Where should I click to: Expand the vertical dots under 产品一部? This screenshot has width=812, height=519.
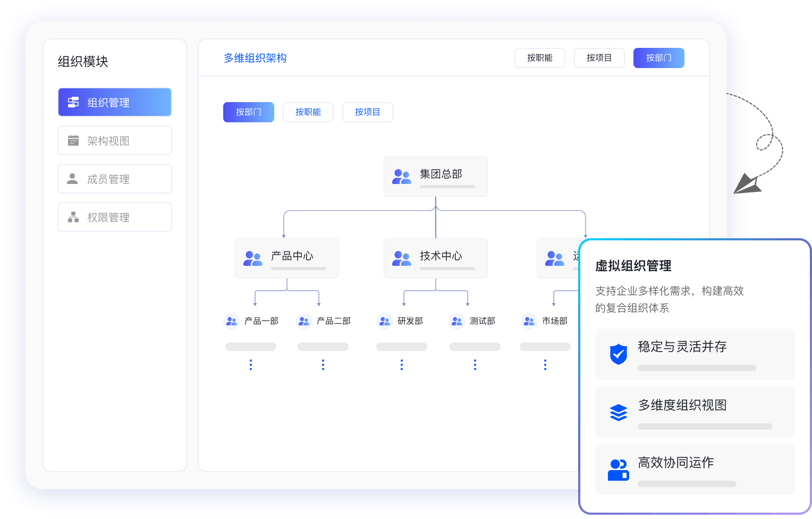pos(251,364)
